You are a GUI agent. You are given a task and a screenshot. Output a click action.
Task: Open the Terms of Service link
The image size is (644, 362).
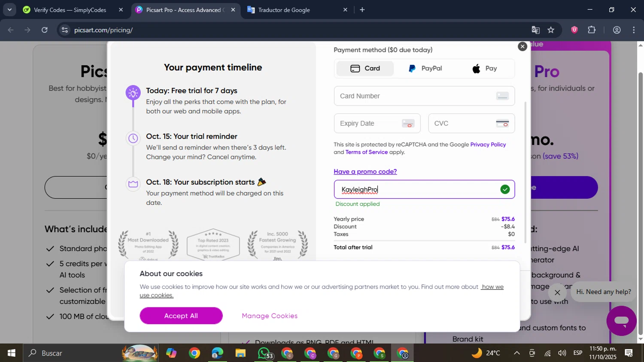tap(366, 152)
